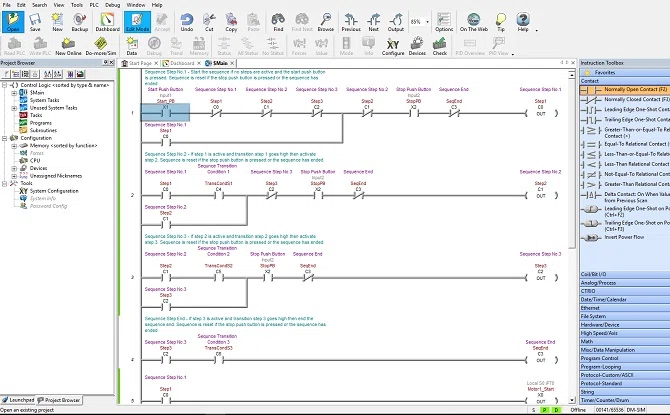The width and height of the screenshot is (670, 415).
Task: Run the program Check icon
Action: 439,47
